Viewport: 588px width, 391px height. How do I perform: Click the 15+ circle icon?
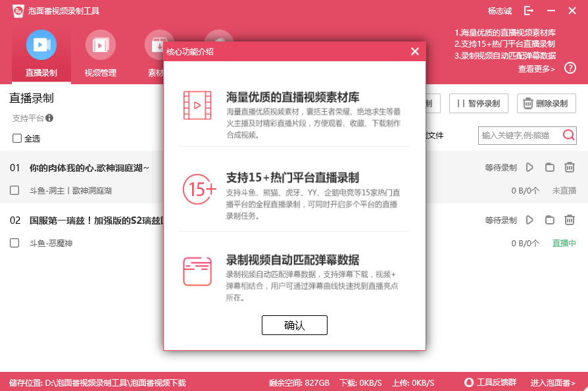pyautogui.click(x=199, y=189)
